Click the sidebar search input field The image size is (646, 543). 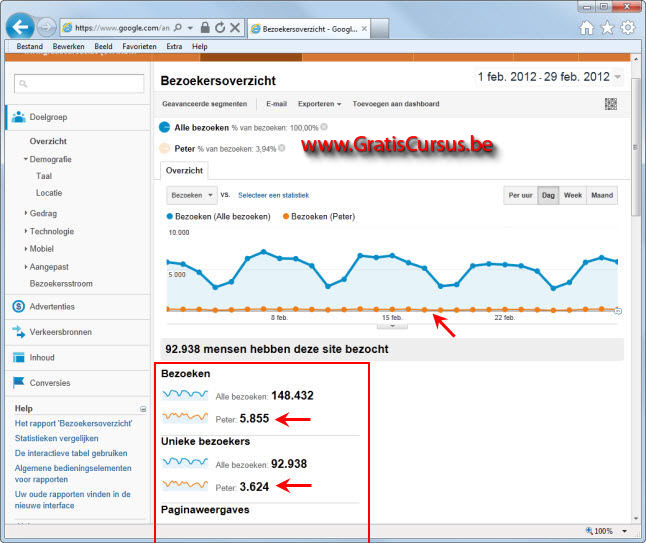79,84
